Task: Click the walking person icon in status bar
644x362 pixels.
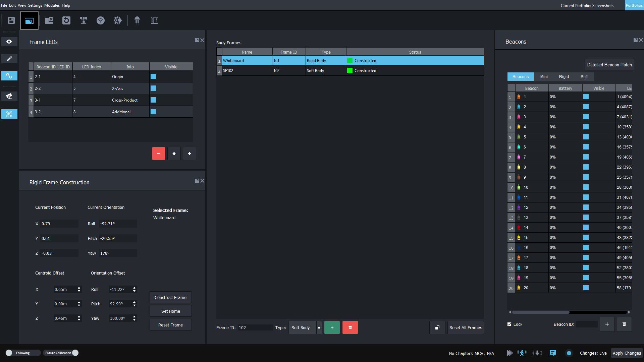Action: point(522,353)
